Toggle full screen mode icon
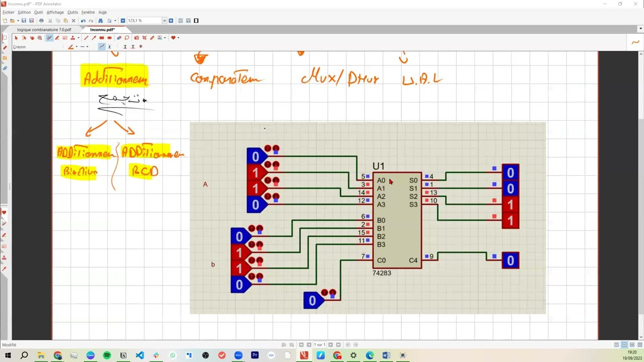 click(196, 21)
